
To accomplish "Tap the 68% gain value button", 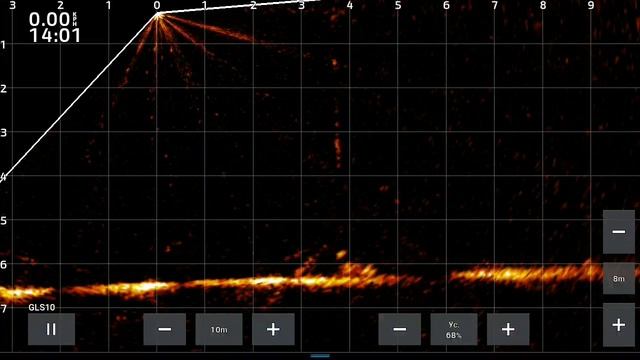I will tap(454, 329).
